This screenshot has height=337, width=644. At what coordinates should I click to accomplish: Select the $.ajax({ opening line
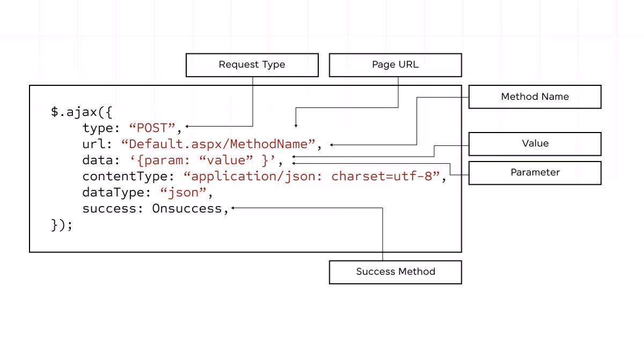click(82, 112)
